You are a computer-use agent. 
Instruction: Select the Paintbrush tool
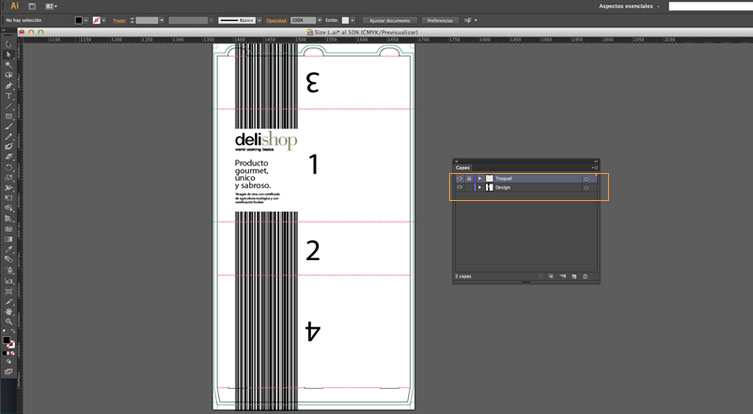pyautogui.click(x=8, y=126)
